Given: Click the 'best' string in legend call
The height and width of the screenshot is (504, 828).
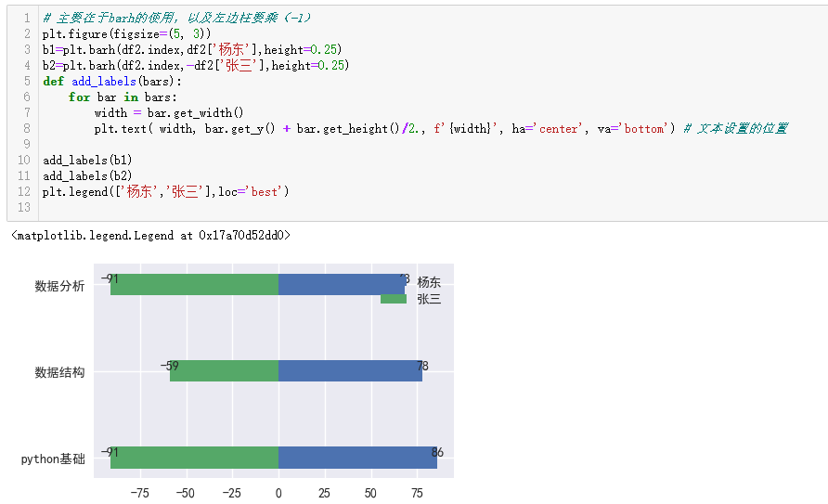Looking at the screenshot, I should pyautogui.click(x=264, y=192).
